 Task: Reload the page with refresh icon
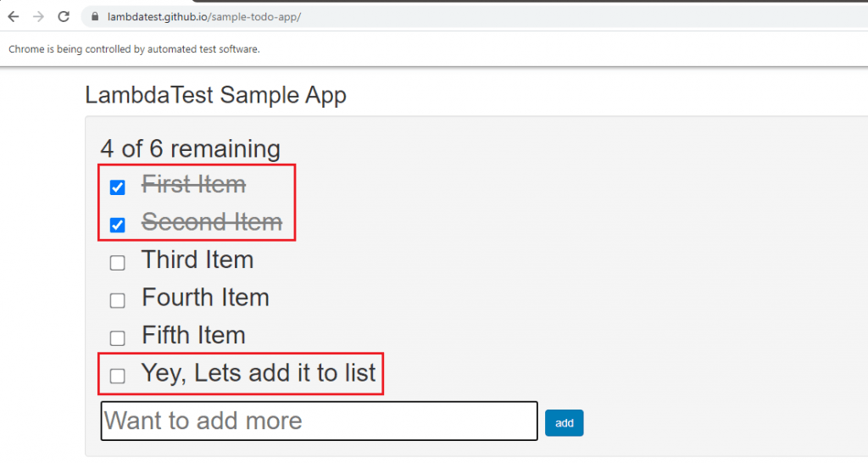tap(64, 17)
